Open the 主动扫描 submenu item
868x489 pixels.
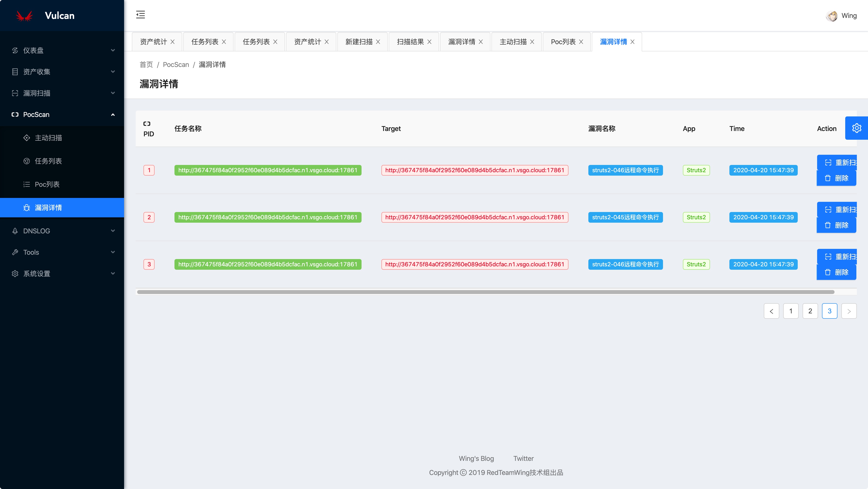[48, 138]
